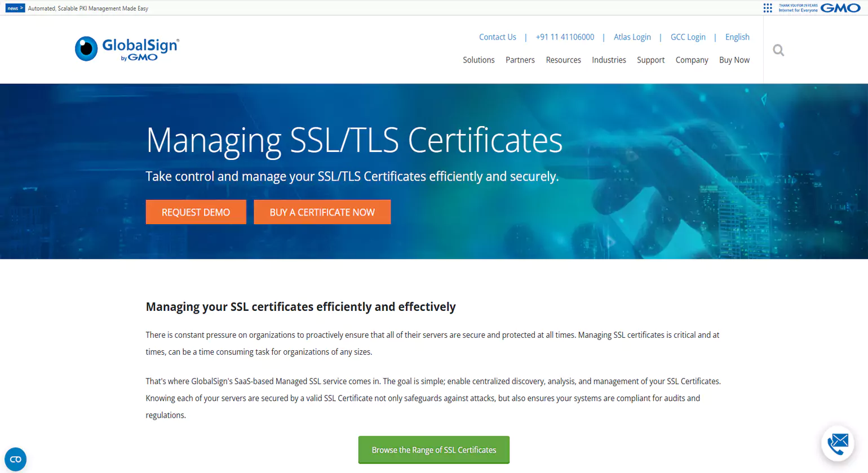Open the Partners menu
The width and height of the screenshot is (868, 473).
click(x=520, y=60)
